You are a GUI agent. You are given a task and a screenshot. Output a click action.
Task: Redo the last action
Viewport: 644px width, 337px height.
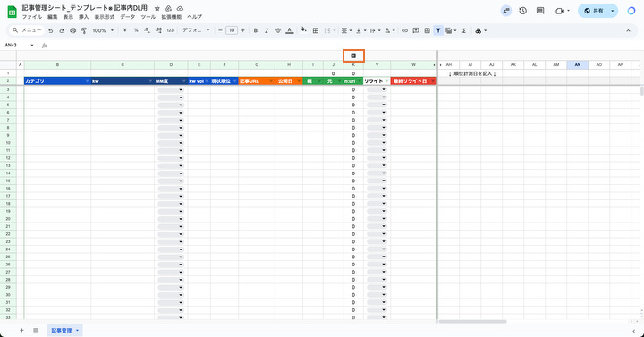click(x=62, y=30)
